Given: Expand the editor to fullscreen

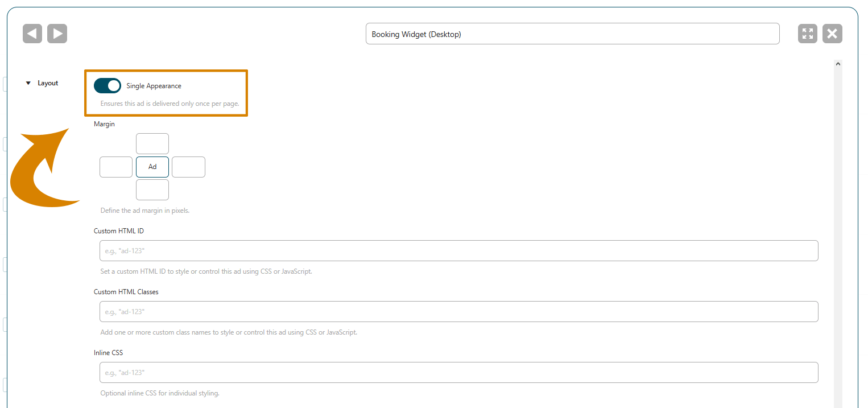Looking at the screenshot, I should tap(807, 34).
